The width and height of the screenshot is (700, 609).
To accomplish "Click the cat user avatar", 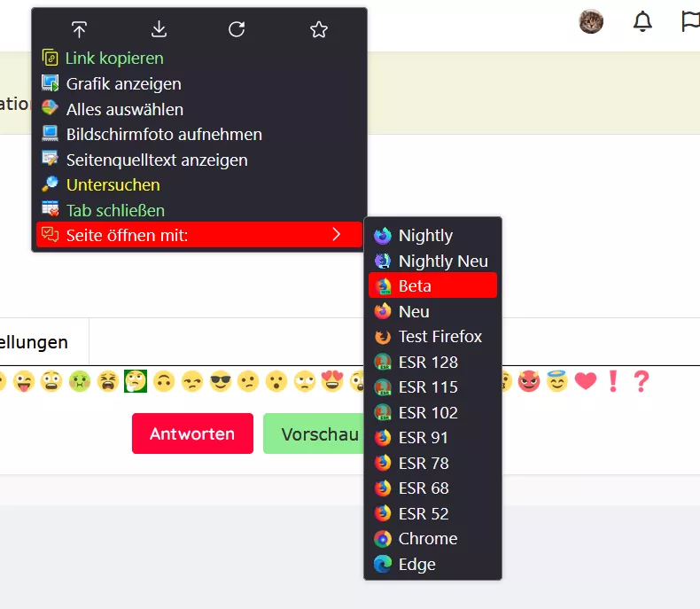I will click(591, 21).
